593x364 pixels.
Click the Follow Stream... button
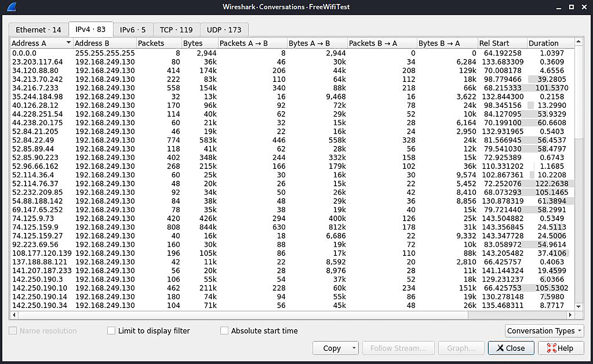pos(398,348)
